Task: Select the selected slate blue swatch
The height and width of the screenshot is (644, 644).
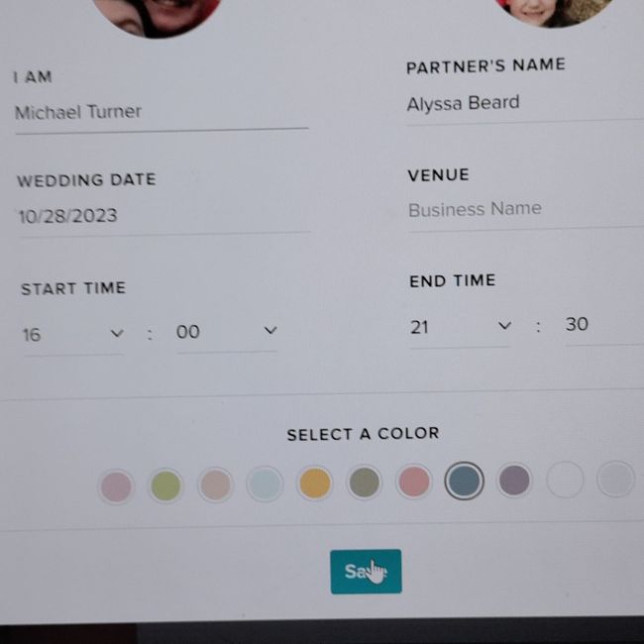Action: tap(465, 481)
